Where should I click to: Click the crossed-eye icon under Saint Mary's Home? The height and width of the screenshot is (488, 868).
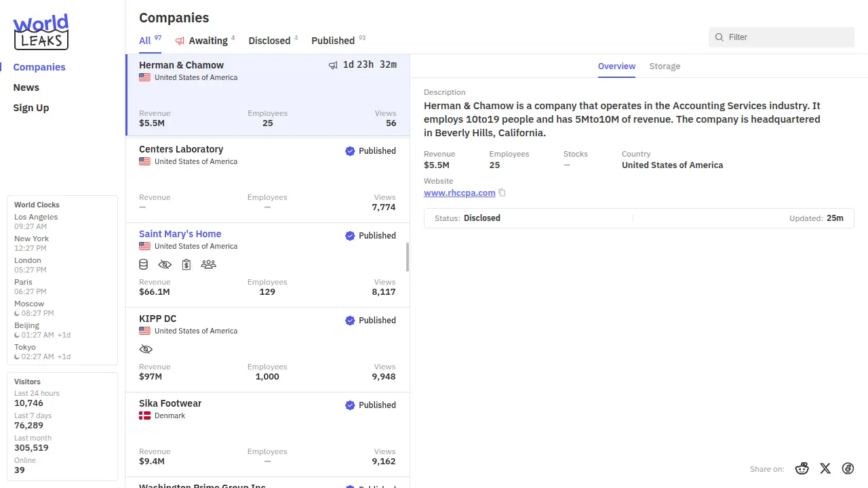pyautogui.click(x=165, y=264)
